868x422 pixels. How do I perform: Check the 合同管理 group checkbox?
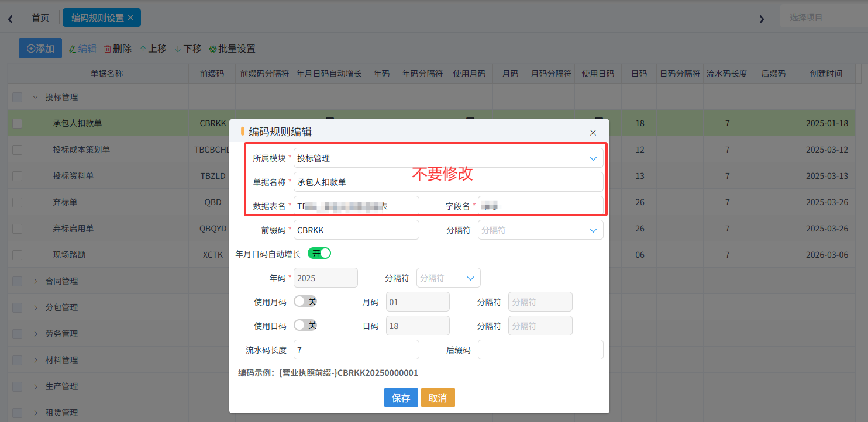tap(18, 281)
